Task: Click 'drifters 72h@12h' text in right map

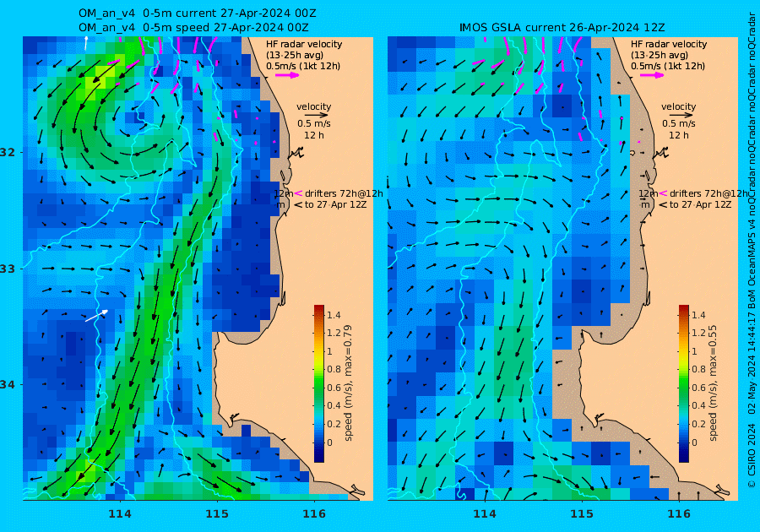Action: [708, 193]
